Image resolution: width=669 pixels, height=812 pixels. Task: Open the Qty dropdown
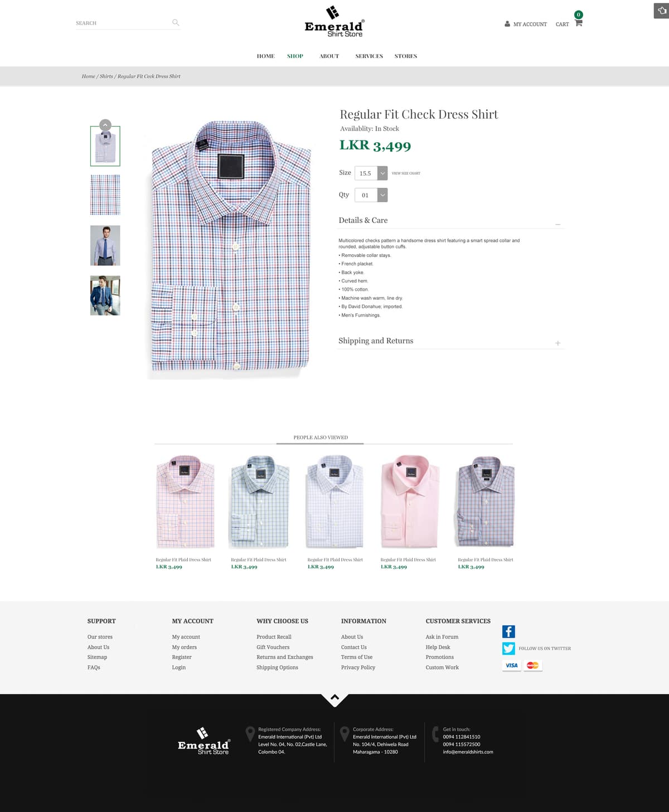coord(371,195)
